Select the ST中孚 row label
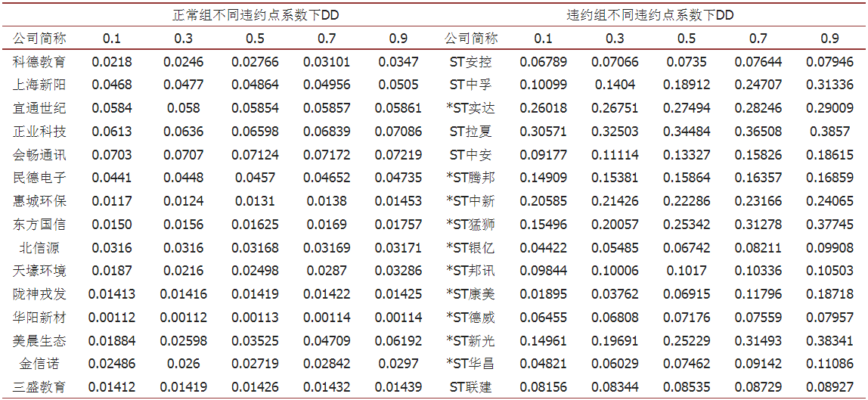Viewport: 868px width, 400px height. pos(470,85)
